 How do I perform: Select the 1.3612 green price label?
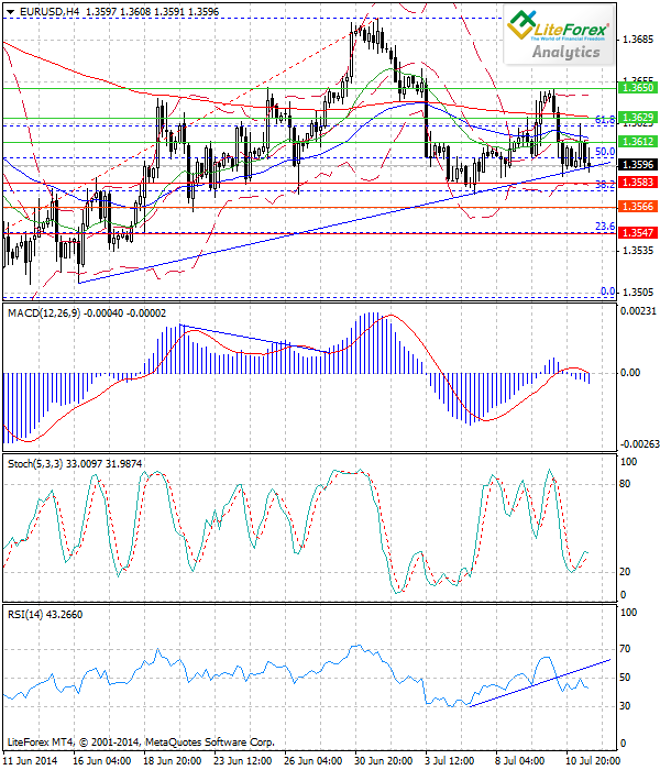[638, 141]
